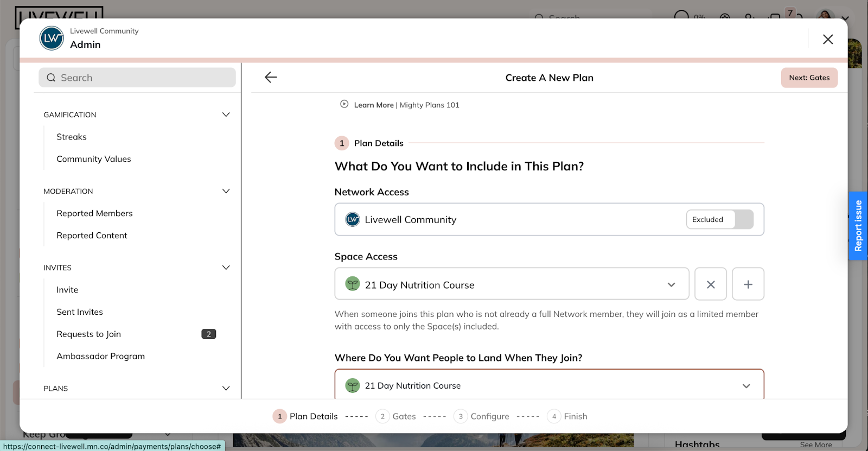This screenshot has height=451, width=868.
Task: Click the Next: Gates button
Action: [809, 78]
